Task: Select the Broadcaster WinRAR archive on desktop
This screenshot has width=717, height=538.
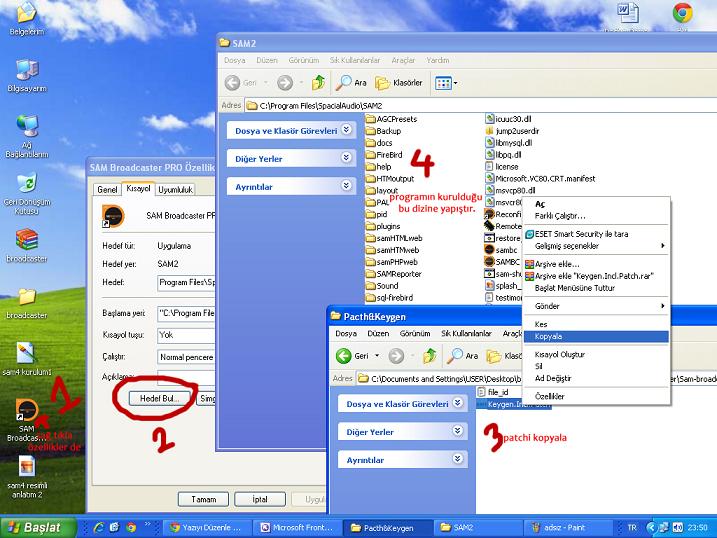Action: tap(27, 246)
